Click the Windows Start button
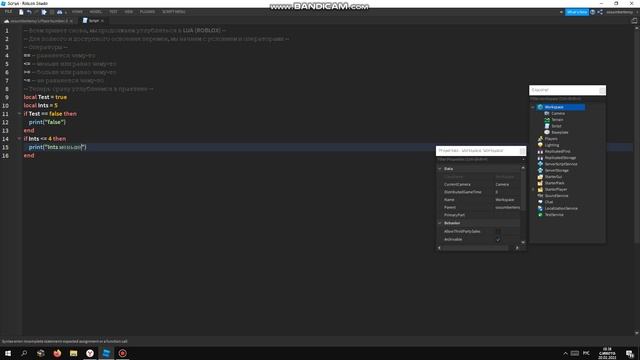Image resolution: width=640 pixels, height=360 pixels. tap(8, 353)
